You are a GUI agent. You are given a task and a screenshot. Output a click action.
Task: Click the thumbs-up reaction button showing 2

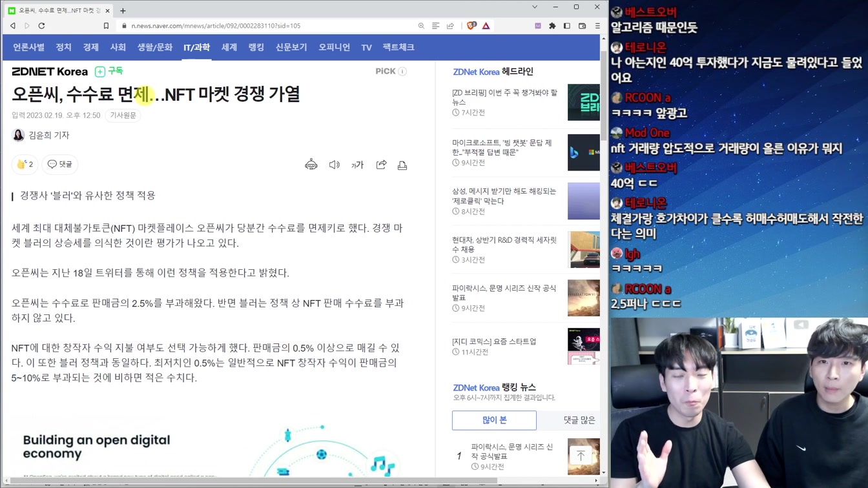tap(25, 165)
